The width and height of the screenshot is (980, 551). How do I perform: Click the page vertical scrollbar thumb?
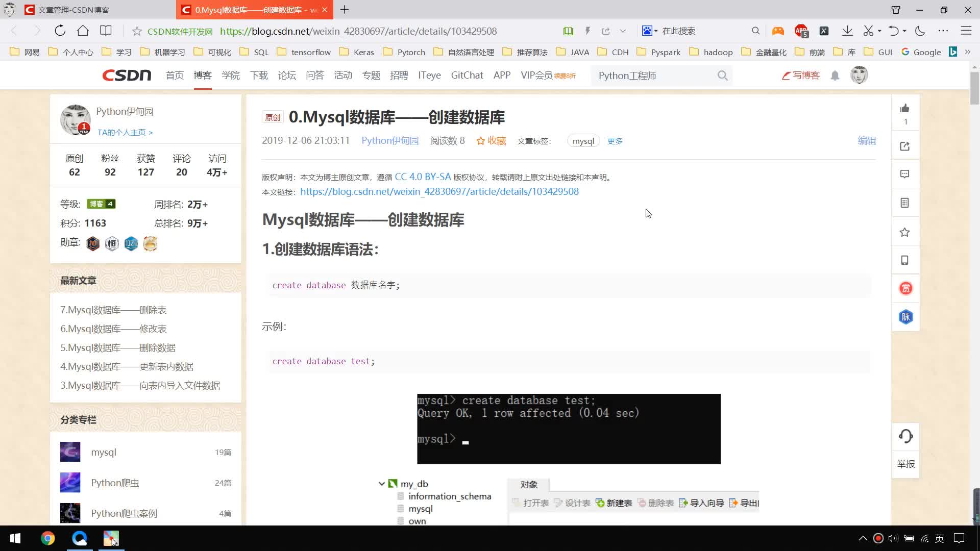click(x=974, y=88)
